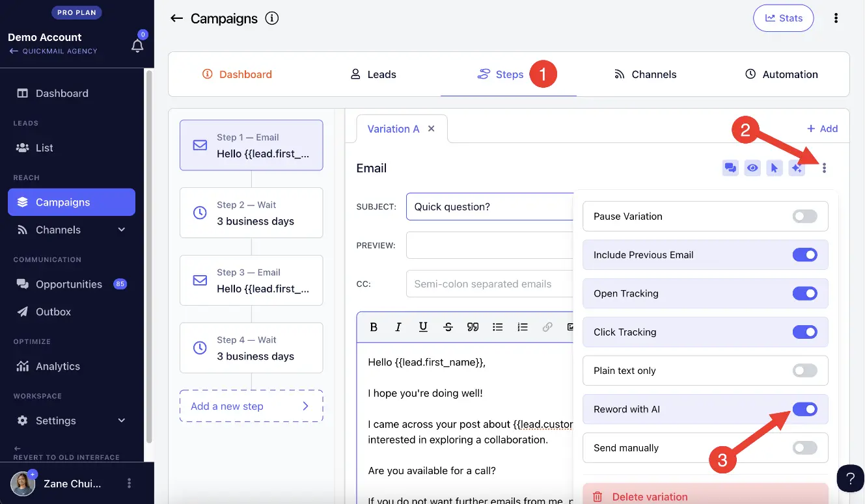This screenshot has width=865, height=504.
Task: Insert a bulleted list in editor
Action: [498, 327]
